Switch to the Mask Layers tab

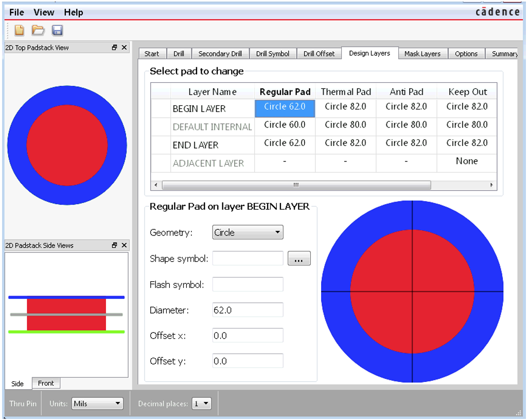(x=422, y=53)
